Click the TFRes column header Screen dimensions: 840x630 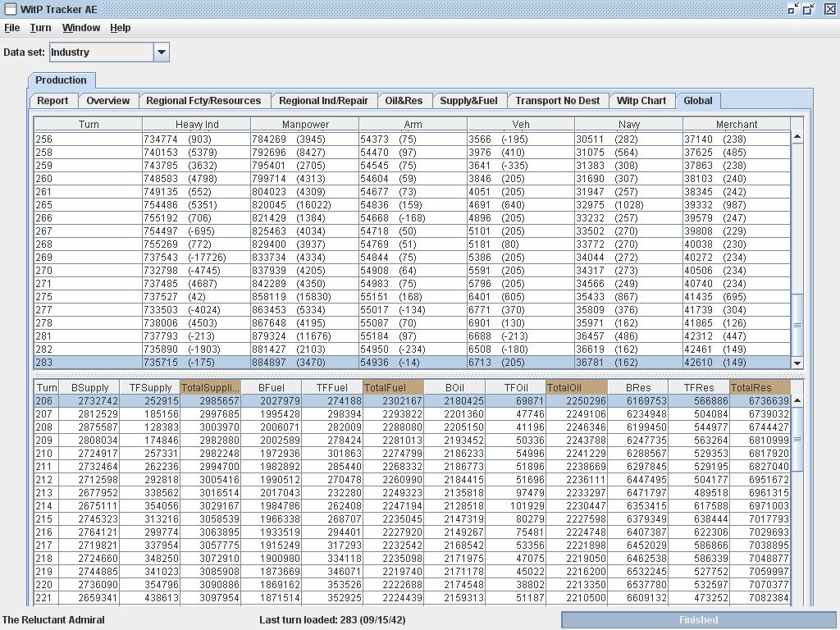[699, 387]
